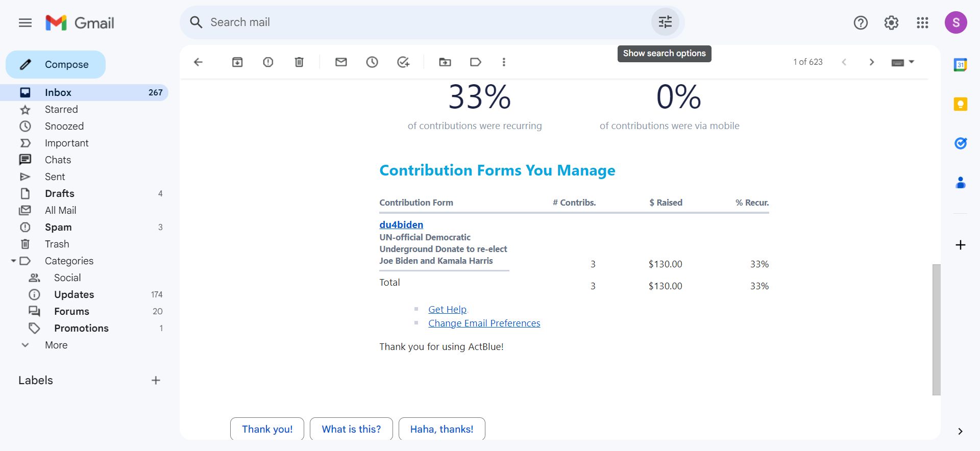Viewport: 980px width, 451px height.
Task: Expand the More section in sidebar
Action: [x=25, y=345]
